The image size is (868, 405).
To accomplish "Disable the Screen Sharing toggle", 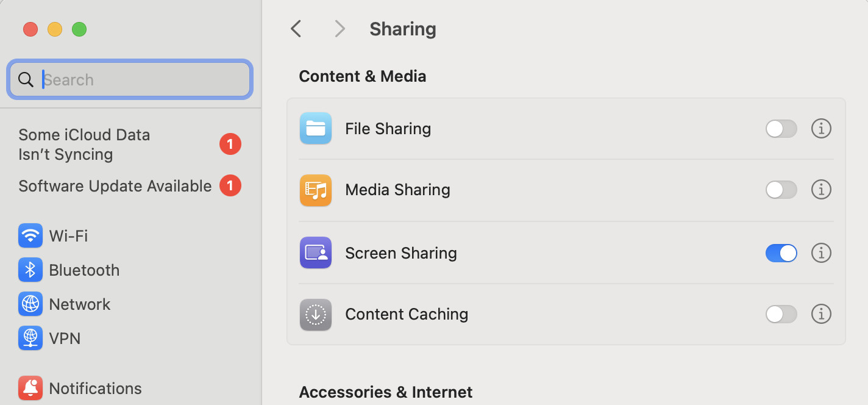I will point(781,253).
